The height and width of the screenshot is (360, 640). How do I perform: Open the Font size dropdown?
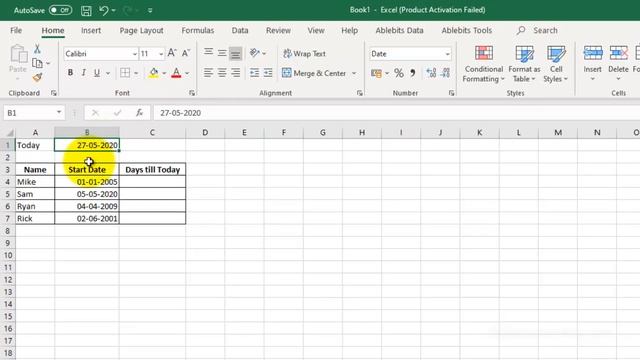click(x=161, y=54)
